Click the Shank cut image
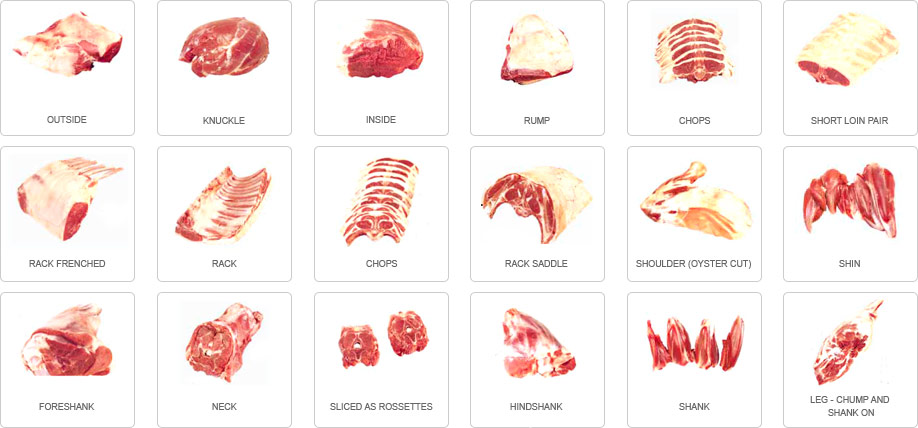This screenshot has height=428, width=918. 696,344
